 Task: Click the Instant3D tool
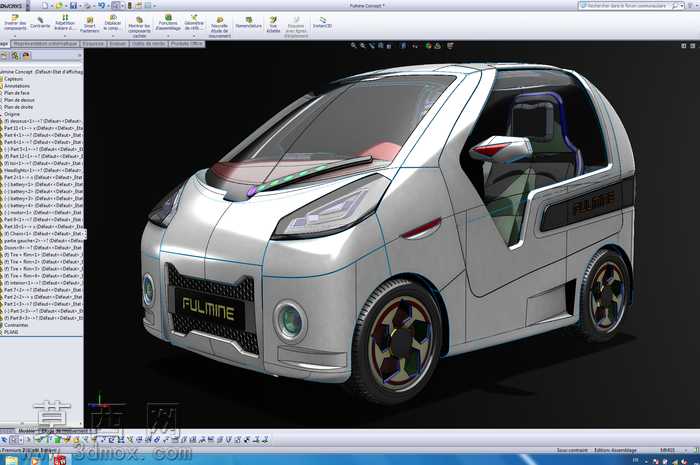(x=322, y=22)
